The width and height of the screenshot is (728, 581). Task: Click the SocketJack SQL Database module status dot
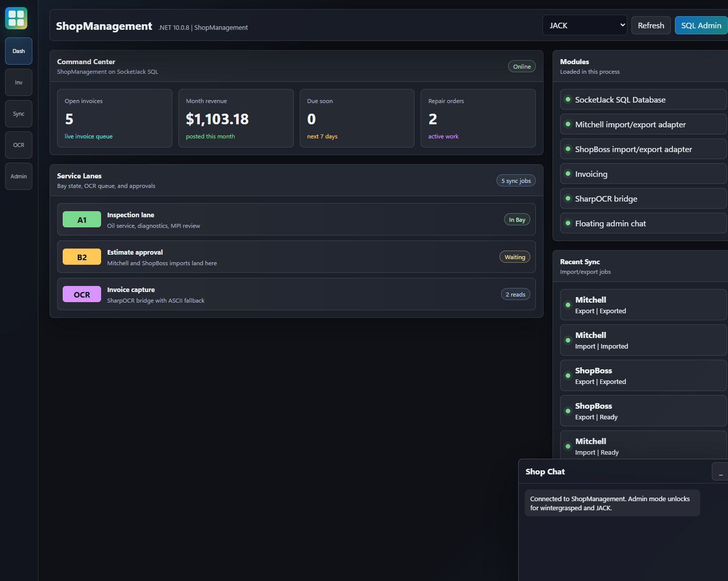568,100
